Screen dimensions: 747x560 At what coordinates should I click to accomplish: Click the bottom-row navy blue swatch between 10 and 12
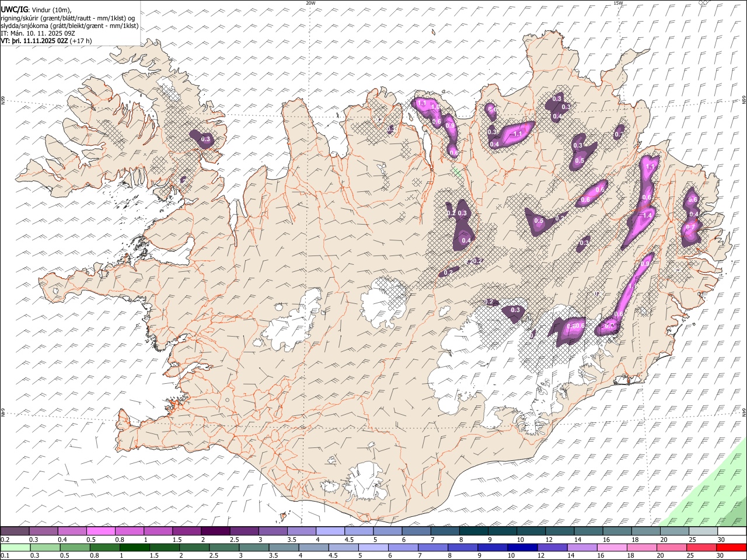pyautogui.click(x=523, y=548)
